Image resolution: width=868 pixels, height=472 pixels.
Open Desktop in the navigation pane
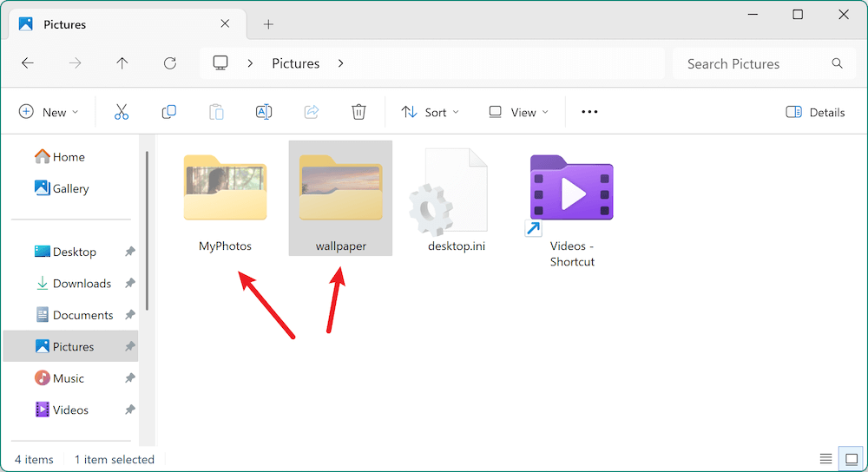[x=66, y=252]
